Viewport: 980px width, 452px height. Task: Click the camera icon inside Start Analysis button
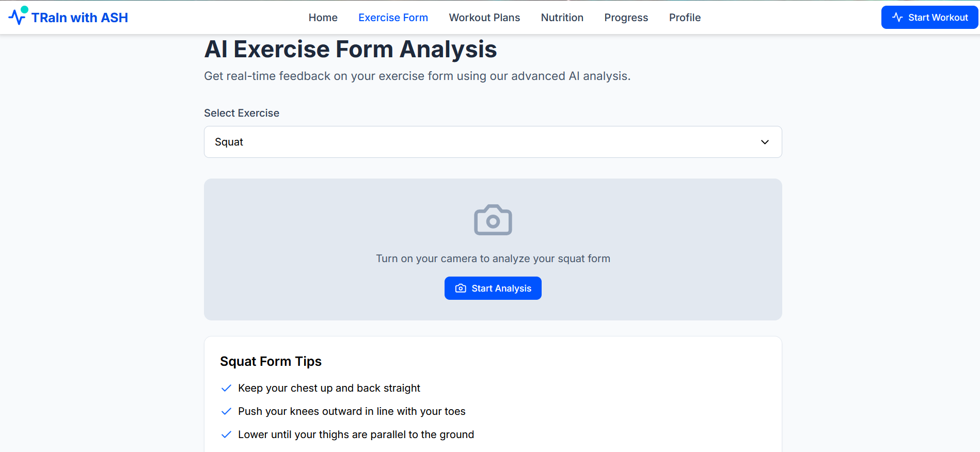point(460,288)
